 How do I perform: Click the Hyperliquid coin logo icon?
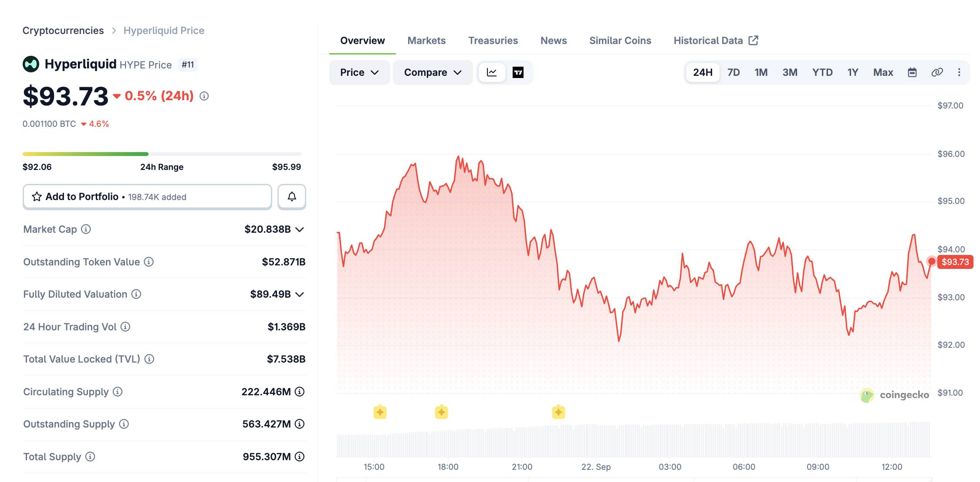31,64
